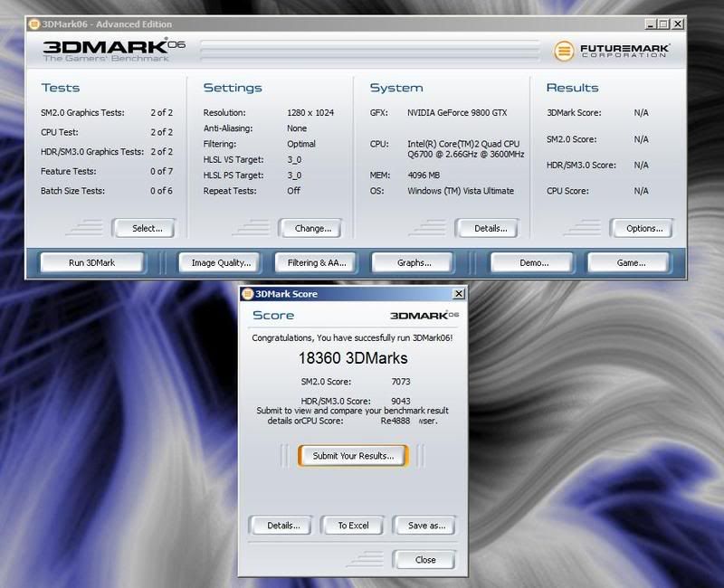
Task: Click the HDR/SM3.0 Score value 9043
Action: point(400,401)
